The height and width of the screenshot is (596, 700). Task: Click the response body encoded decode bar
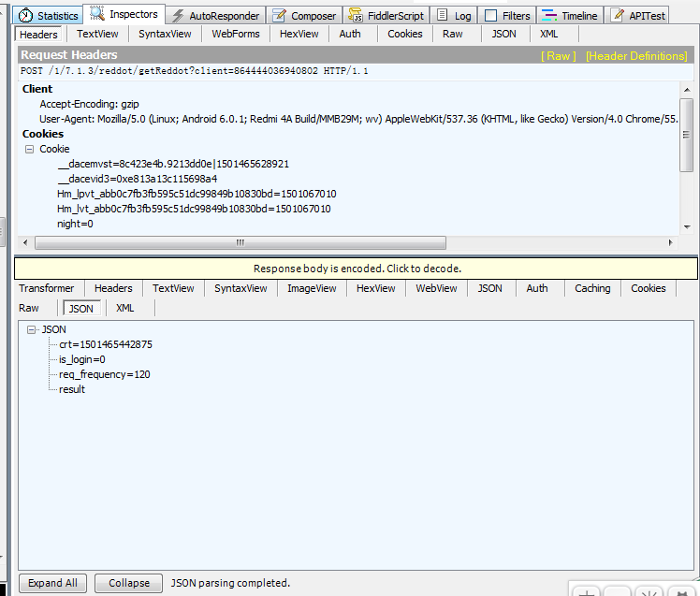[356, 269]
